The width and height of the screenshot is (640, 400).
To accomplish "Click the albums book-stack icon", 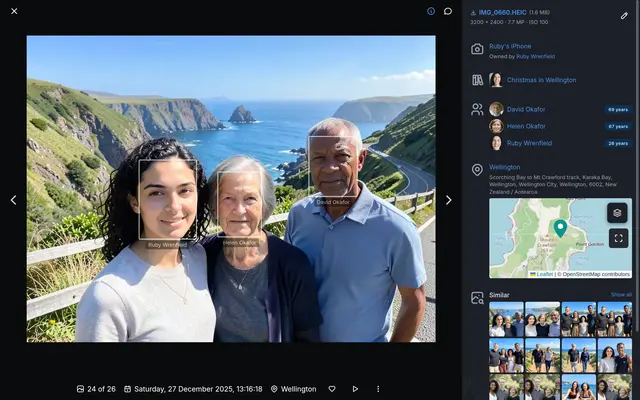I will tap(477, 80).
